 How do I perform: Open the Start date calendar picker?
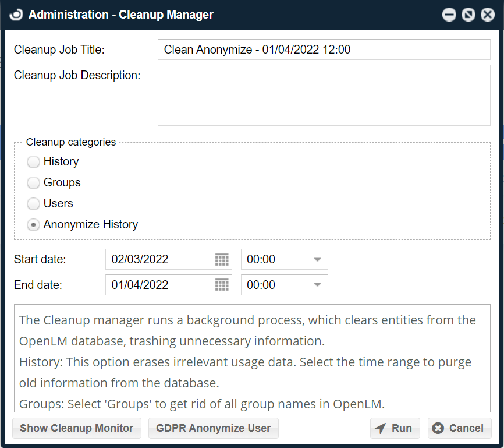pyautogui.click(x=222, y=260)
